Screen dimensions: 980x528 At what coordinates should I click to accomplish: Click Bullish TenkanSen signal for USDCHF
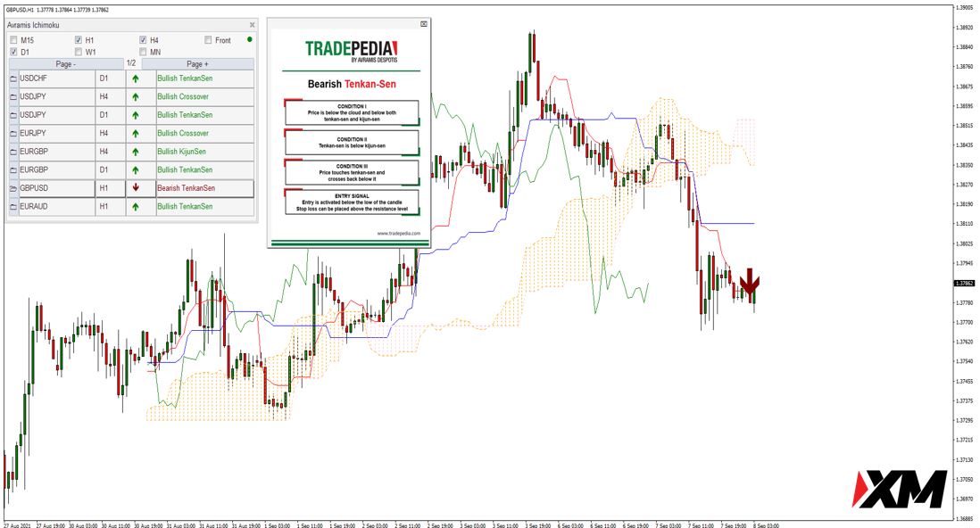pyautogui.click(x=185, y=78)
